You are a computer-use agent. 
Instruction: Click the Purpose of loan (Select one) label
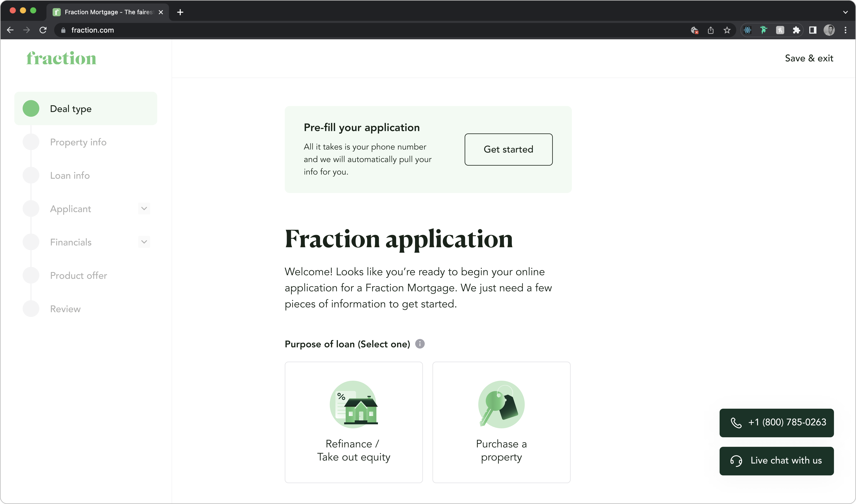tap(347, 344)
